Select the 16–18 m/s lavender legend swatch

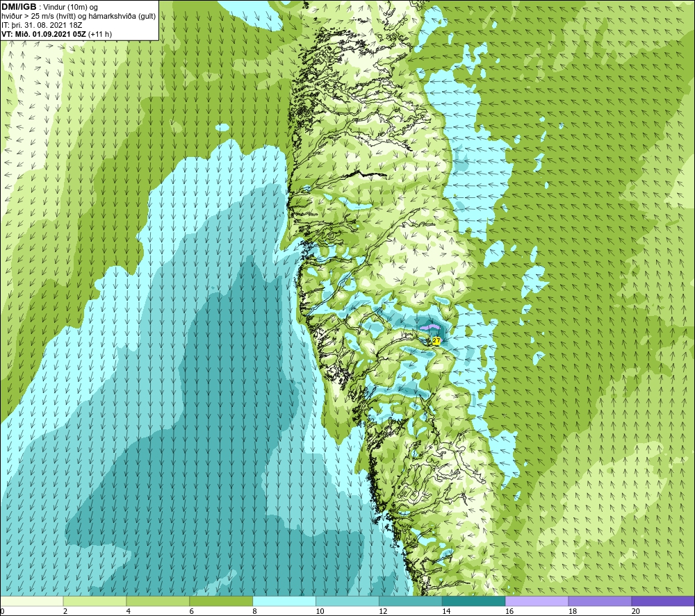coord(537,601)
